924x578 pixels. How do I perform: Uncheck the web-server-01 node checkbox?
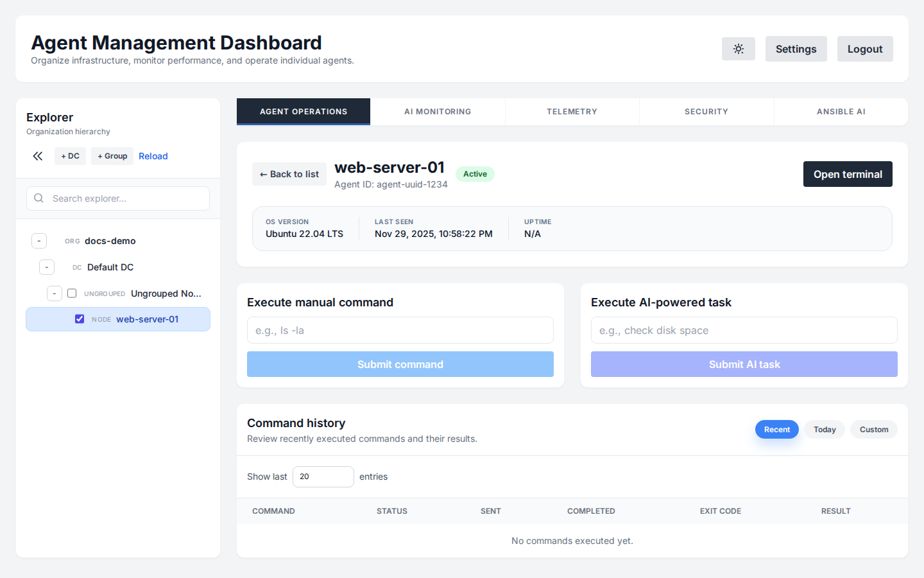(x=80, y=319)
